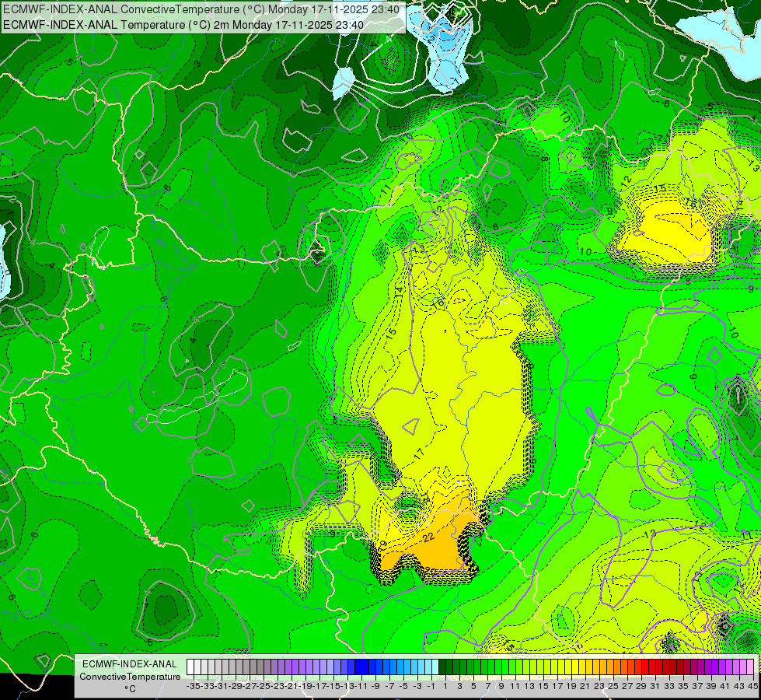Click the legend value '31'

click(x=655, y=686)
